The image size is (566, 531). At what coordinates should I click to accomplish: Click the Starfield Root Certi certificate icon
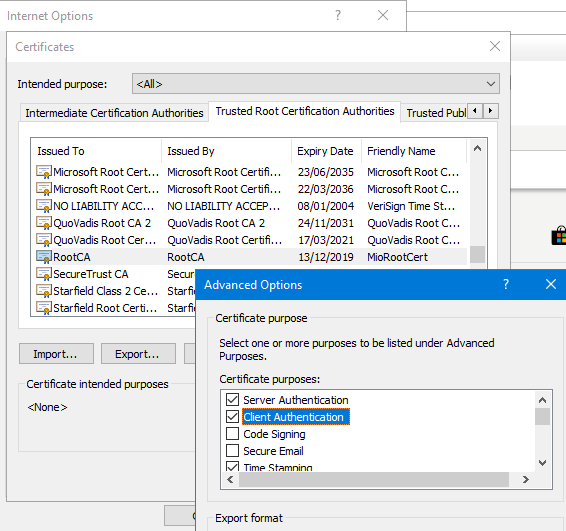pos(44,308)
